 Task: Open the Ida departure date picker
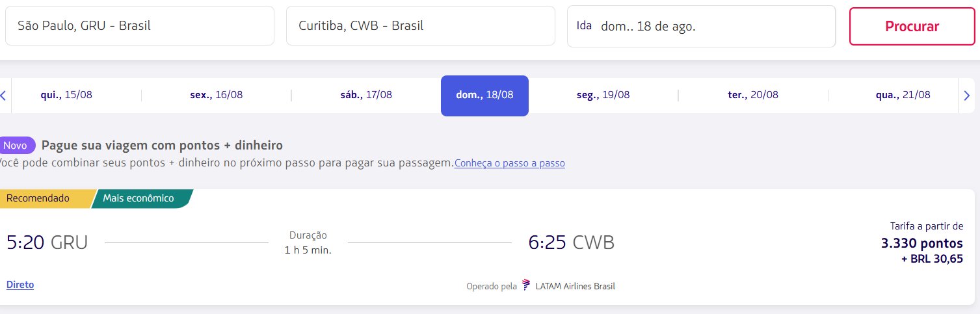pos(701,27)
